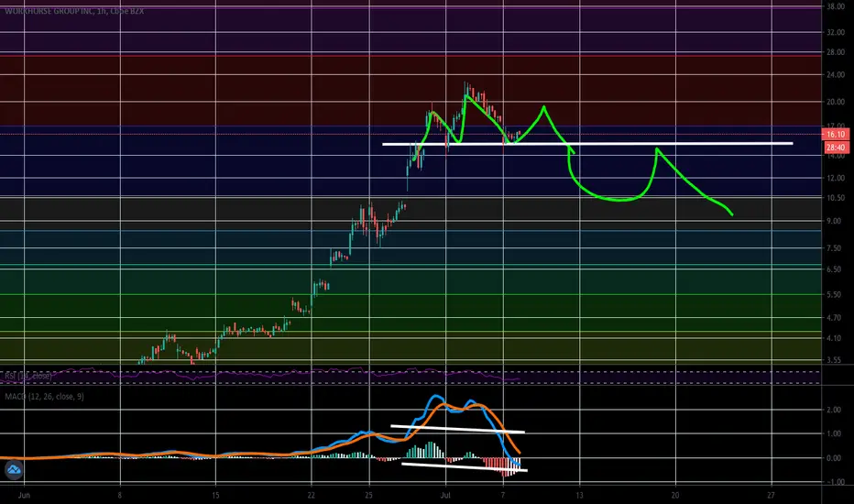This screenshot has width=854, height=504.
Task: Click the 15 date axis label
Action: [215, 495]
